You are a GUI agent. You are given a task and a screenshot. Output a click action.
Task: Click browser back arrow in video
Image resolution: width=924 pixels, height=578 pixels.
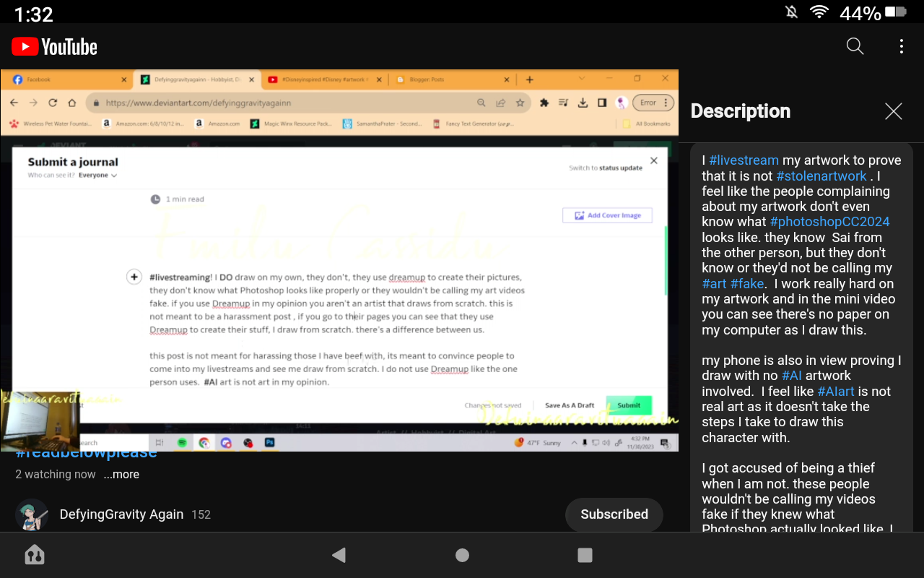(x=14, y=103)
